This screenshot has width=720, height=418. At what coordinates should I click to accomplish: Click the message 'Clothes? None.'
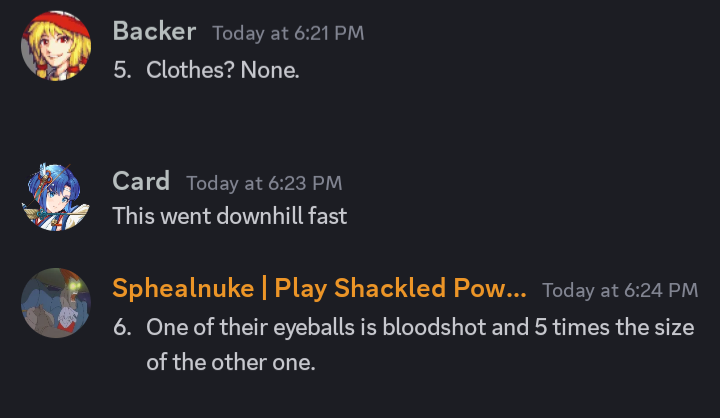pyautogui.click(x=223, y=70)
